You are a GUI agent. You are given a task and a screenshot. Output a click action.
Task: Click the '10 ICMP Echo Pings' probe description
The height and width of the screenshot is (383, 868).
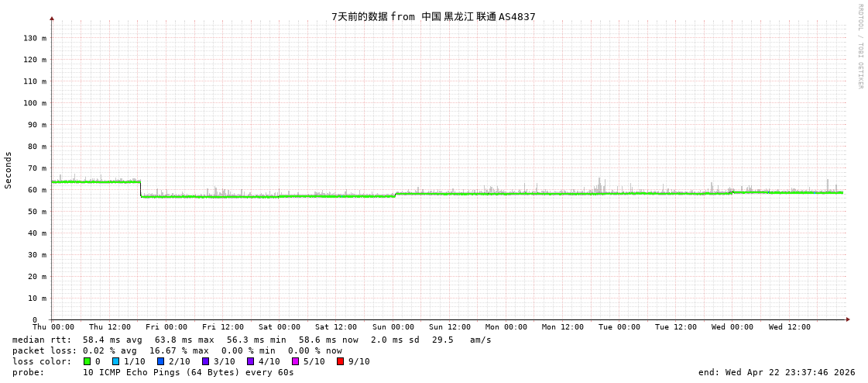(x=188, y=372)
